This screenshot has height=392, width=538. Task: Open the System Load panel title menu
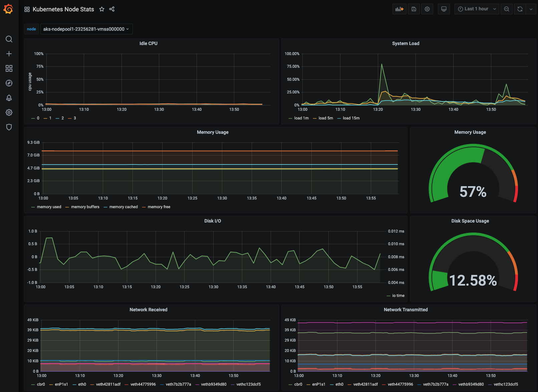point(406,43)
